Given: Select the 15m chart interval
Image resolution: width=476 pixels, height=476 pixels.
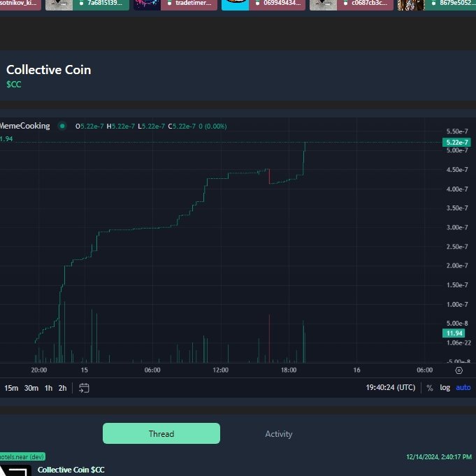Looking at the screenshot, I should pyautogui.click(x=11, y=388).
